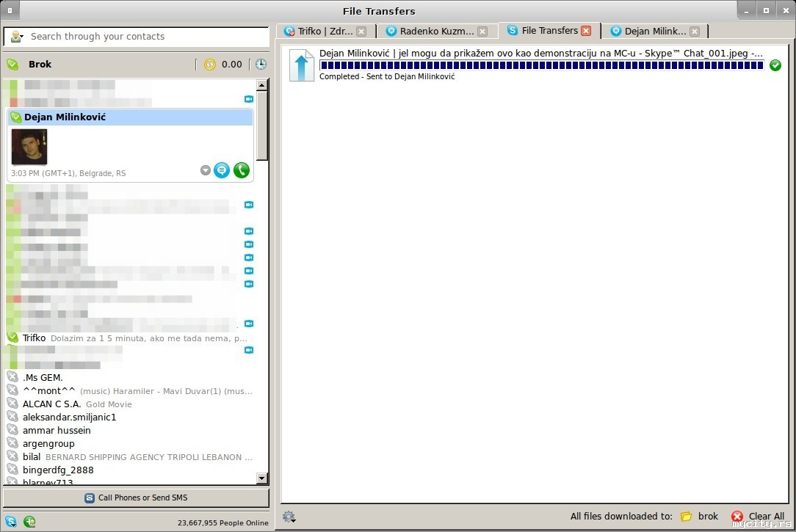Click contact list scroll down arrow
This screenshot has height=532, width=796.
point(262,478)
